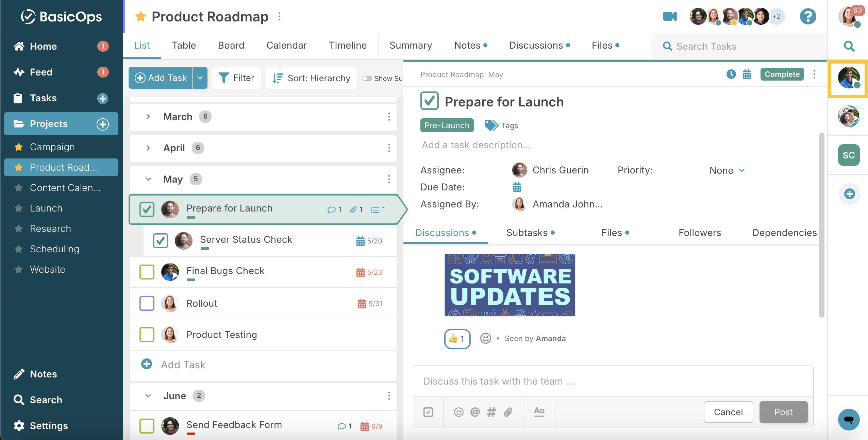868x440 pixels.
Task: Click the time tracking clock icon
Action: pyautogui.click(x=731, y=74)
